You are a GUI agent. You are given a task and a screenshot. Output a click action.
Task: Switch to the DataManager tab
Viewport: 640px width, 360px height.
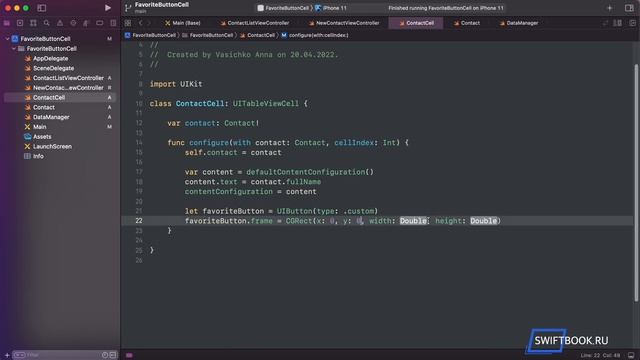point(519,23)
